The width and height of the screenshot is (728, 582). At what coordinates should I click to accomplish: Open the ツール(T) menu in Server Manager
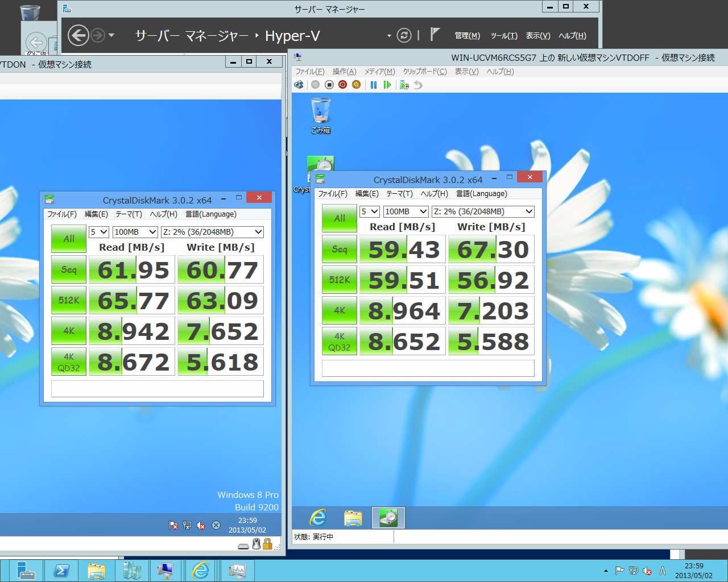[504, 36]
